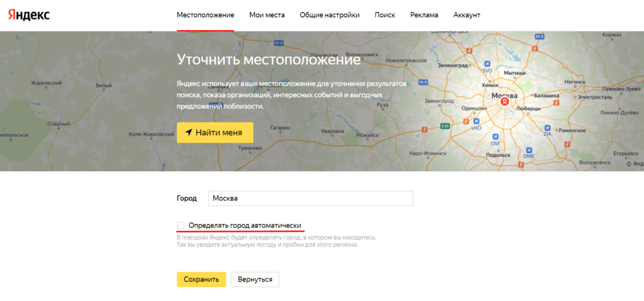644x301 pixels.
Task: Click the ZIA airport icon on map
Action: pyautogui.click(x=548, y=127)
